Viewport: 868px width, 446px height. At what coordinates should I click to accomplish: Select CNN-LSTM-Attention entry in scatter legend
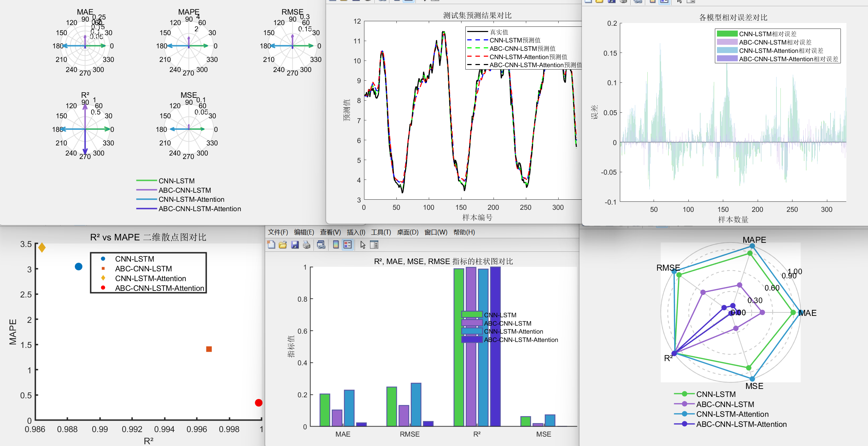pos(150,278)
